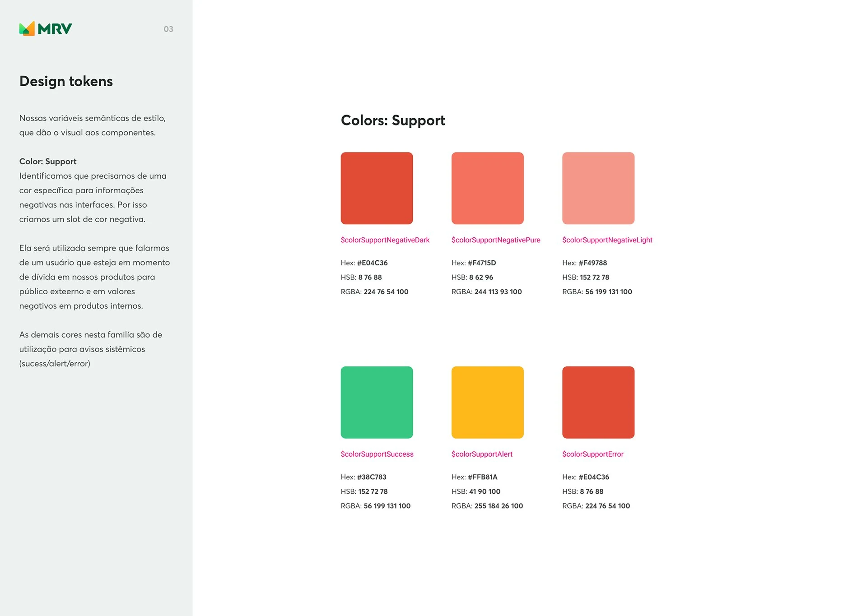This screenshot has height=616, width=867.
Task: Click the $colorSupportSuccess token label
Action: click(377, 454)
